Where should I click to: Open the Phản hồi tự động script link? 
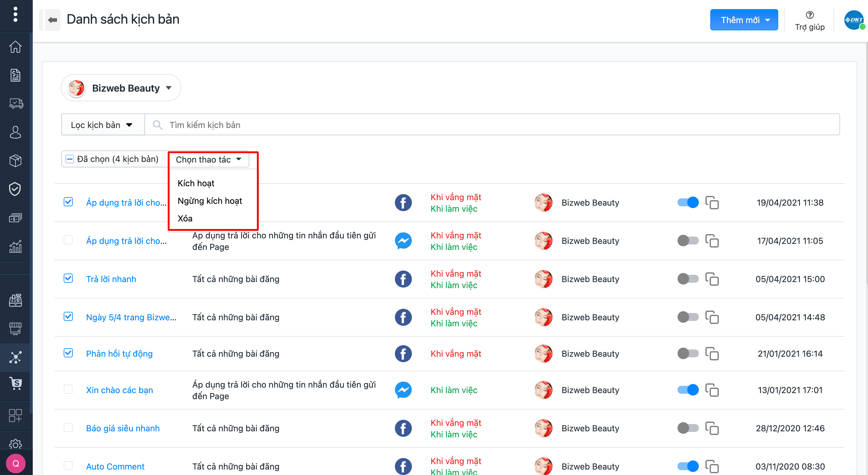[119, 353]
